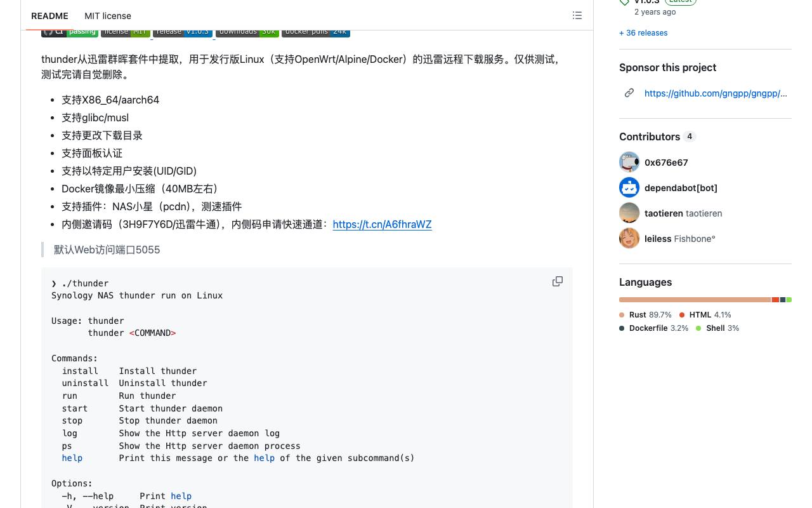Viewport: 812px width, 508px height.
Task: Open the HTML 4.1% language link
Action: click(x=705, y=315)
